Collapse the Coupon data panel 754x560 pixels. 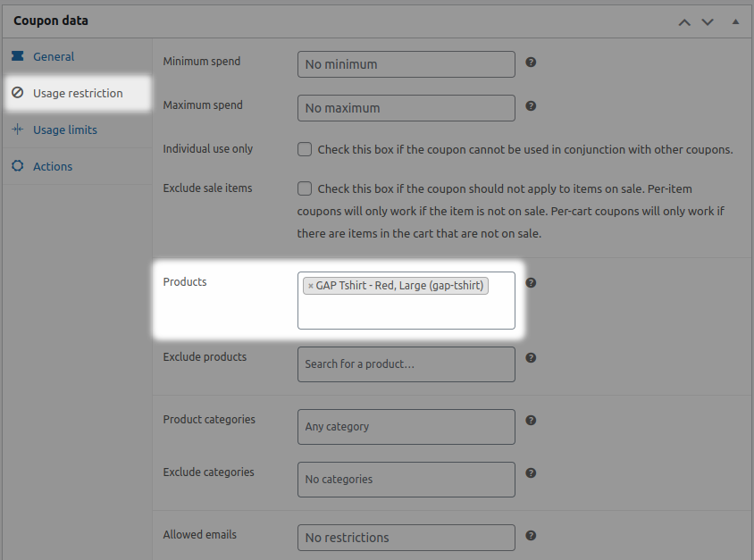tap(736, 21)
